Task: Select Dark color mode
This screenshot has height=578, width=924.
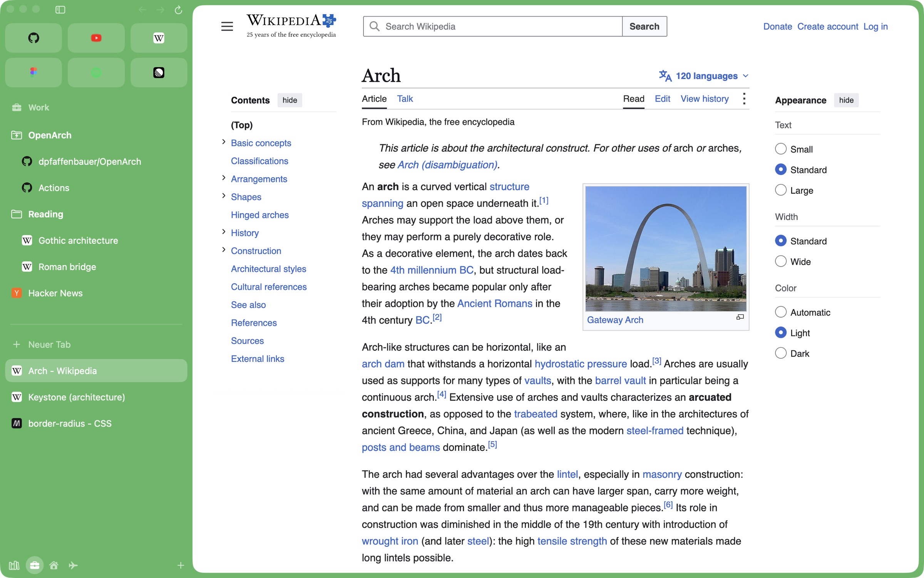Action: tap(781, 353)
